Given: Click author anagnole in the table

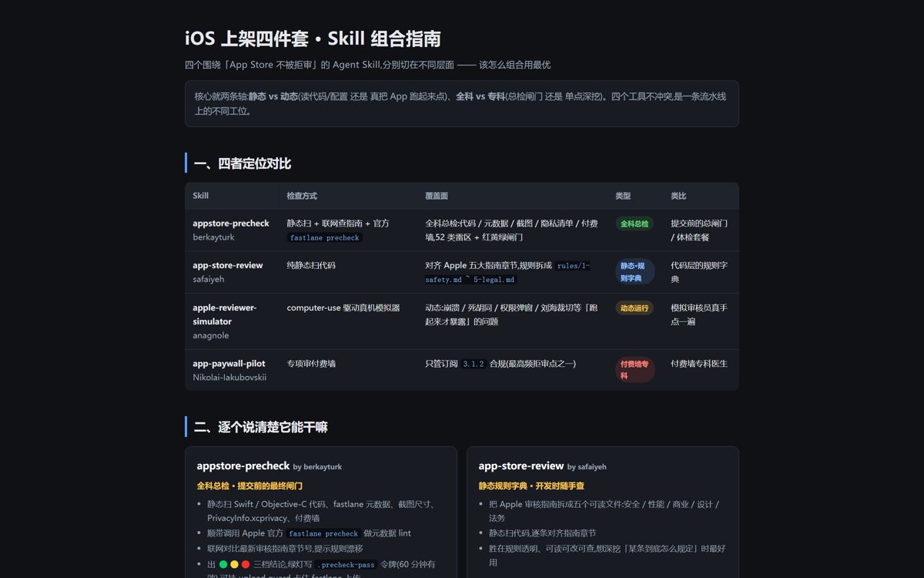Looking at the screenshot, I should [x=211, y=335].
